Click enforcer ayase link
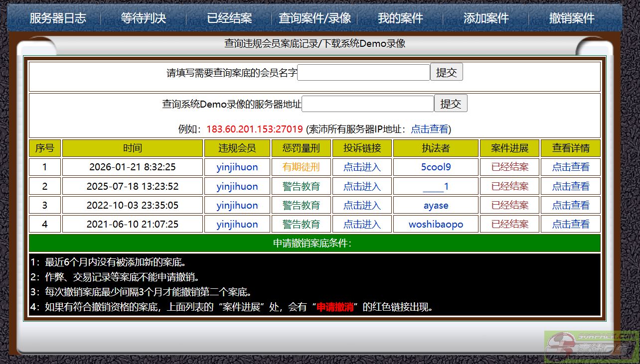Image resolution: width=640 pixels, height=364 pixels. (x=436, y=206)
